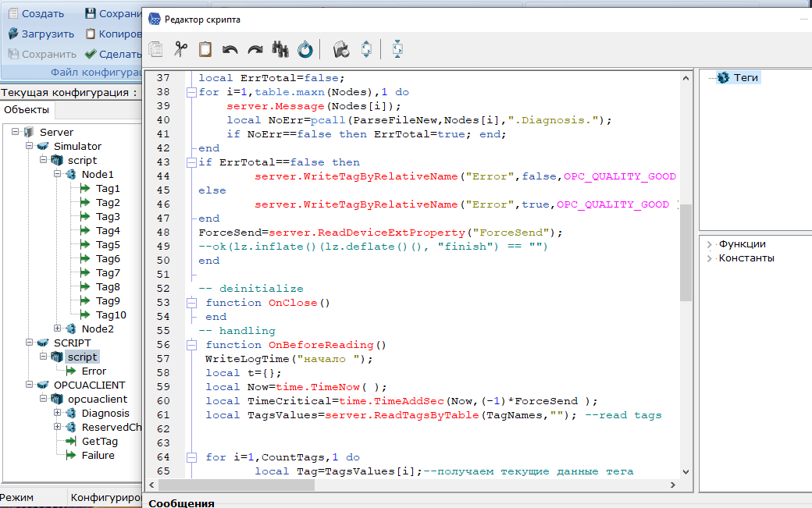Click the scissors Cut icon
This screenshot has height=508, width=812.
click(180, 49)
